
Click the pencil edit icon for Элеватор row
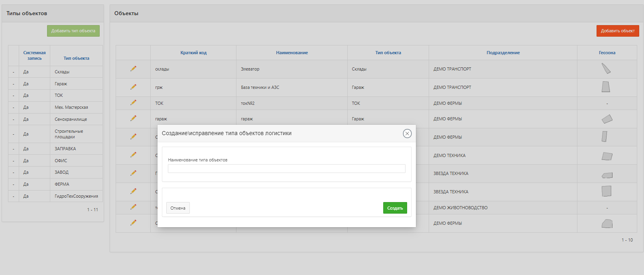coord(133,69)
